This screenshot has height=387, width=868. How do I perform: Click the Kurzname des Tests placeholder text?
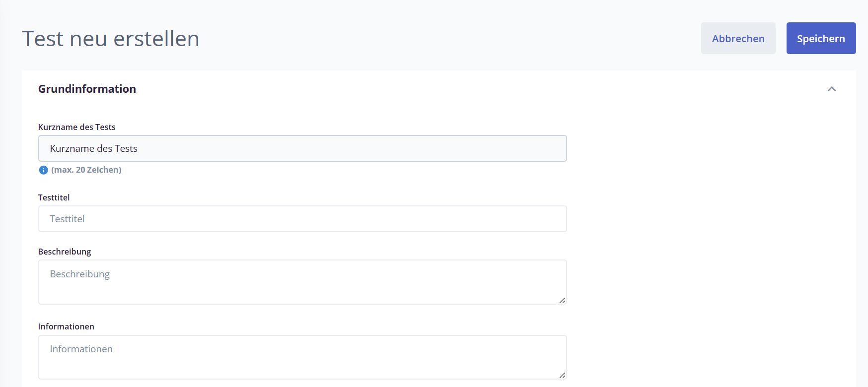93,148
